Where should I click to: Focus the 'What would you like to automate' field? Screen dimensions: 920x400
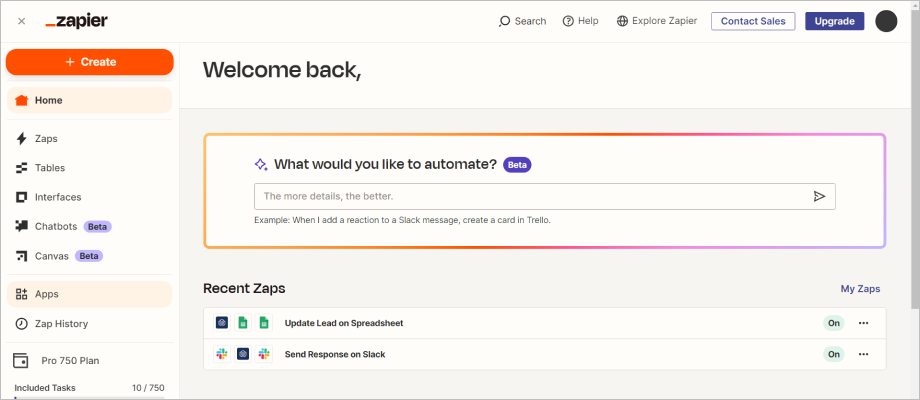[x=544, y=196]
